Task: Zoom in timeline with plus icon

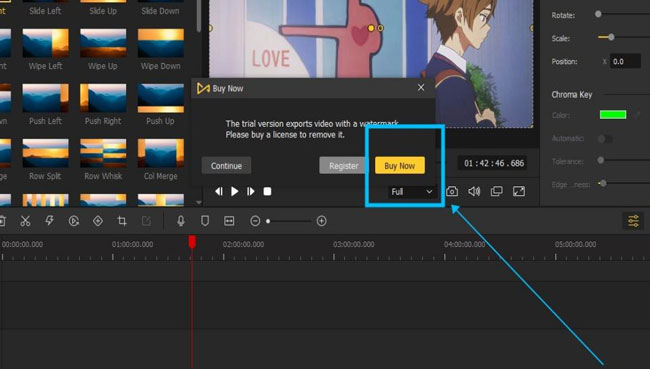Action: [322, 221]
